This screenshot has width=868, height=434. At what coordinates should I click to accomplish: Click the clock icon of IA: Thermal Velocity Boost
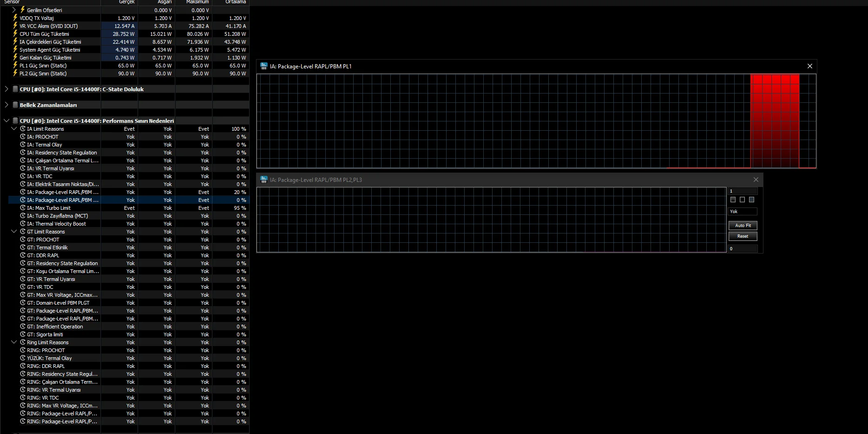click(23, 223)
